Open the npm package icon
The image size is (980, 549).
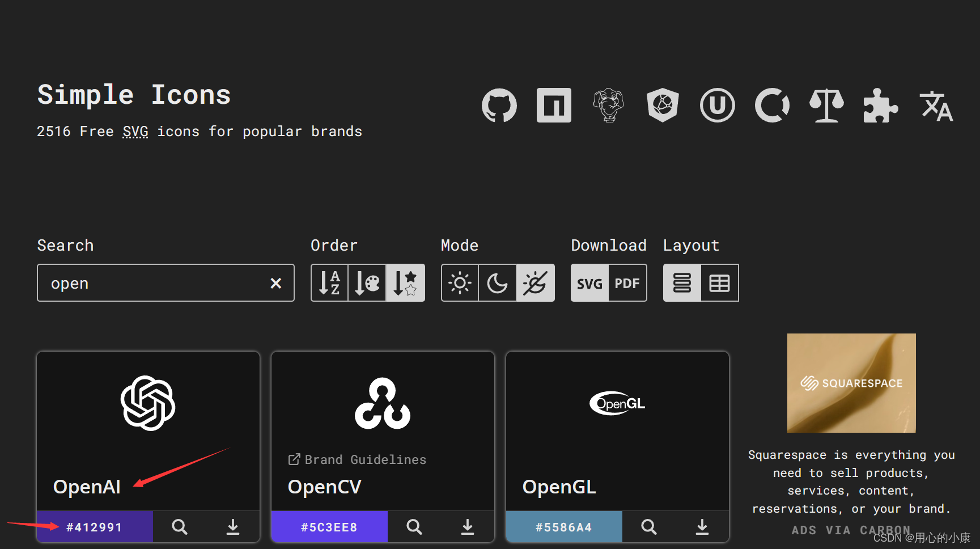[x=554, y=105]
